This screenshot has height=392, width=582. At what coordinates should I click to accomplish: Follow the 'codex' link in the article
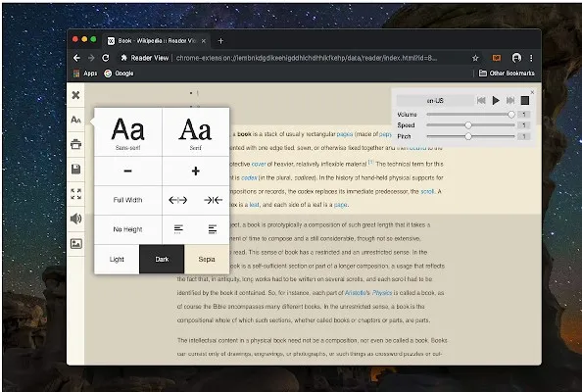point(249,177)
